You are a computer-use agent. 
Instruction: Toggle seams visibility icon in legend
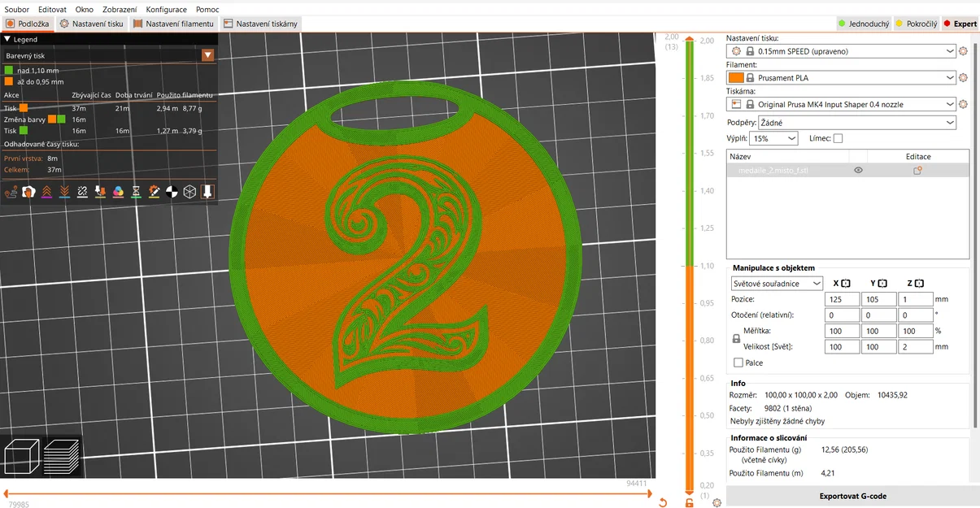pos(83,192)
